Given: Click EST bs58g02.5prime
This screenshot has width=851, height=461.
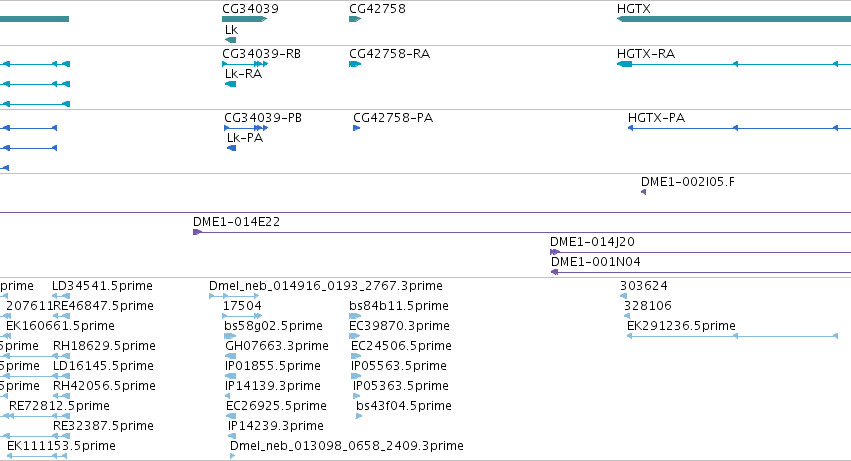Looking at the screenshot, I should [273, 326].
